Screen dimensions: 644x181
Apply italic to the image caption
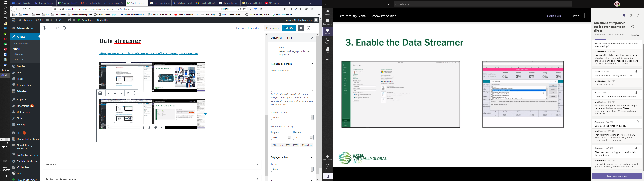click(149, 128)
